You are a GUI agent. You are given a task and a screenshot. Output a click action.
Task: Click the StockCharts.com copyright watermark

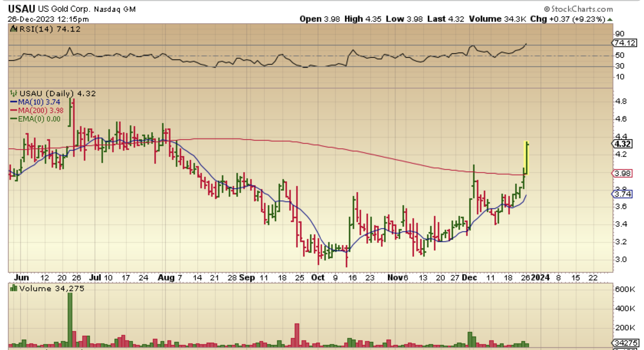pyautogui.click(x=578, y=9)
